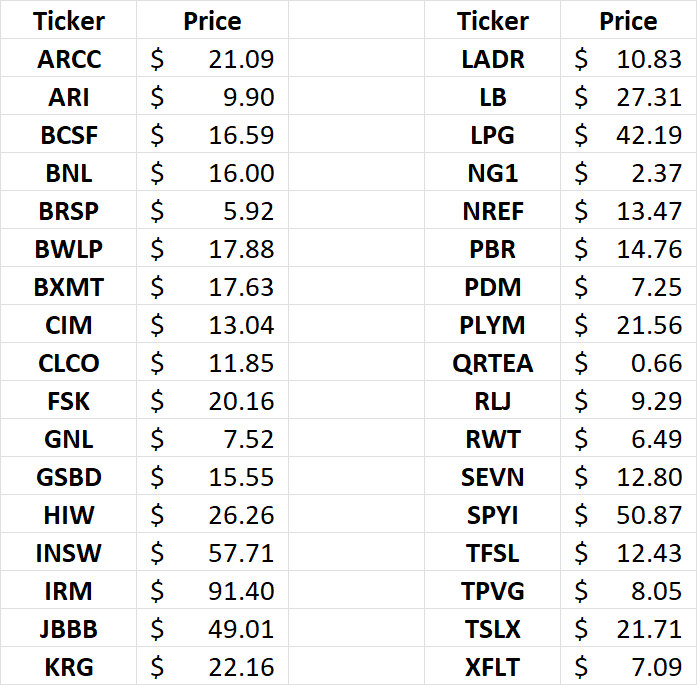This screenshot has width=697, height=685.
Task: Select the BXMT ticker cell
Action: point(69,287)
